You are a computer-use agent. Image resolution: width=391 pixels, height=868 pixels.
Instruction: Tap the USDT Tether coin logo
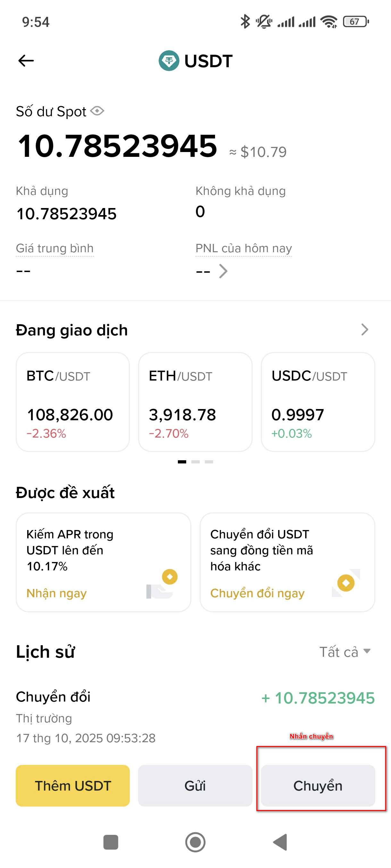tap(169, 61)
